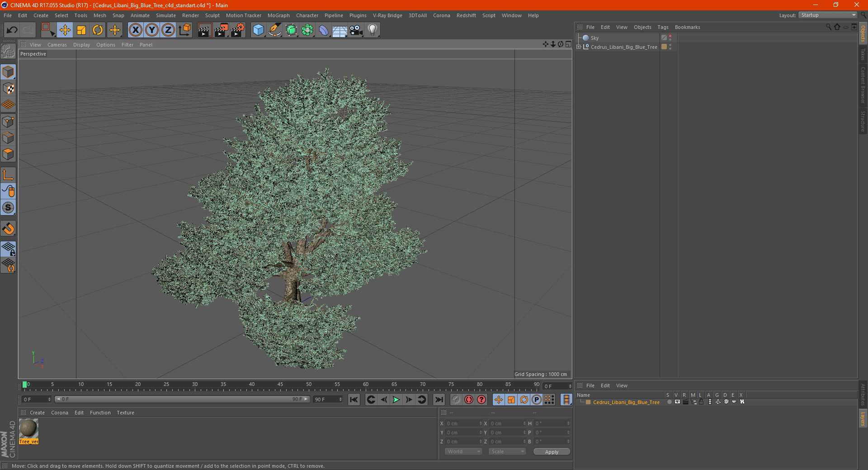Add a Light object
The image size is (868, 470).
point(373,30)
